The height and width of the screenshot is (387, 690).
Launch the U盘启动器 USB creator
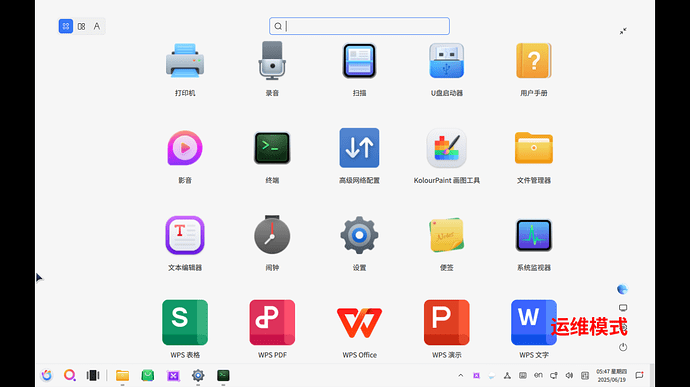tap(446, 61)
